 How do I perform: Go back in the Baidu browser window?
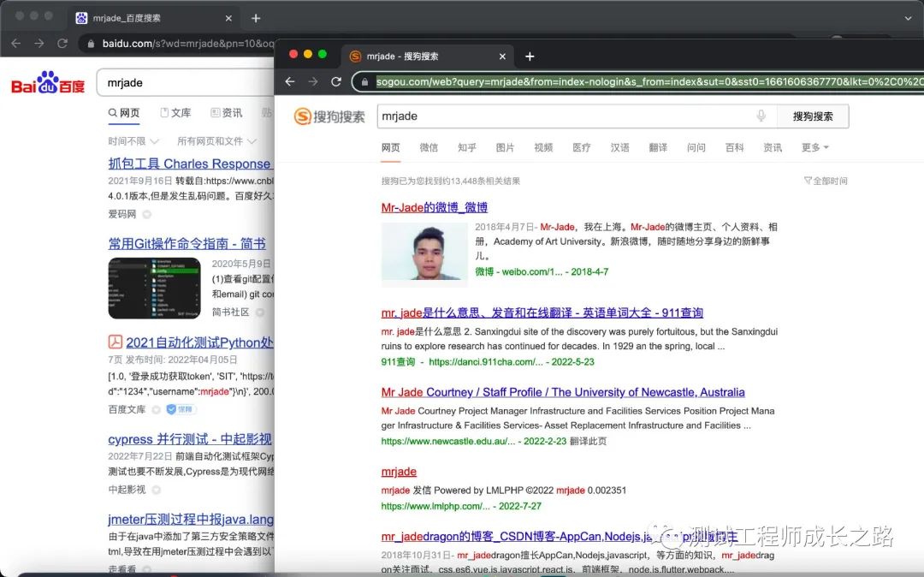[16, 43]
